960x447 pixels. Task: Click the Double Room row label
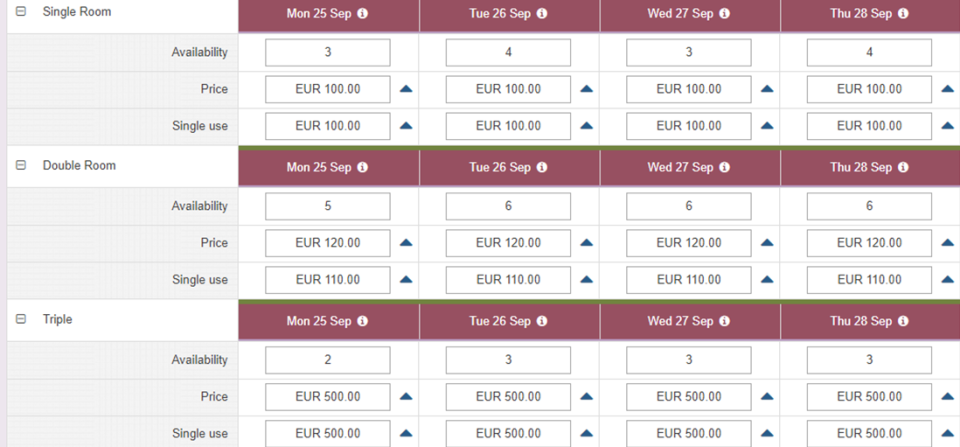79,166
